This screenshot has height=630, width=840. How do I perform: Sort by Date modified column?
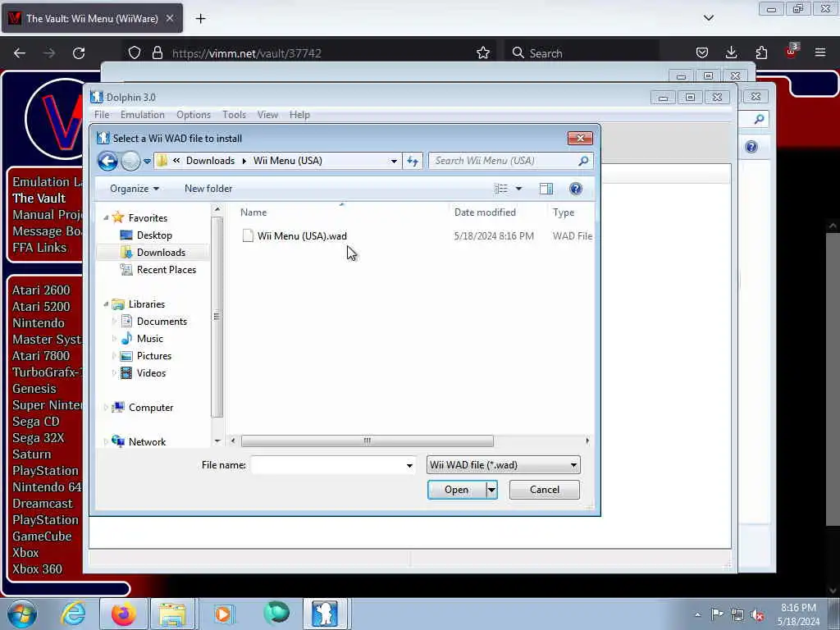click(485, 212)
